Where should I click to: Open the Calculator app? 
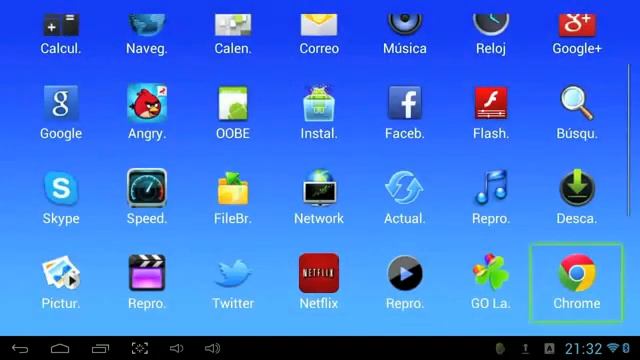pos(61,35)
